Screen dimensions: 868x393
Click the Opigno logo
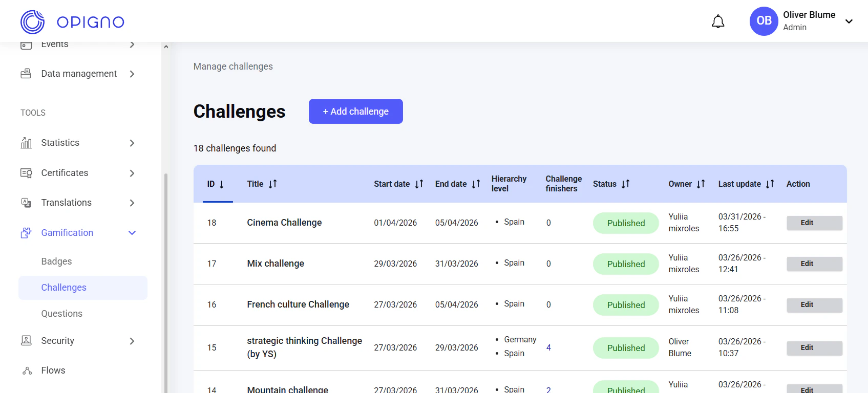tap(72, 22)
